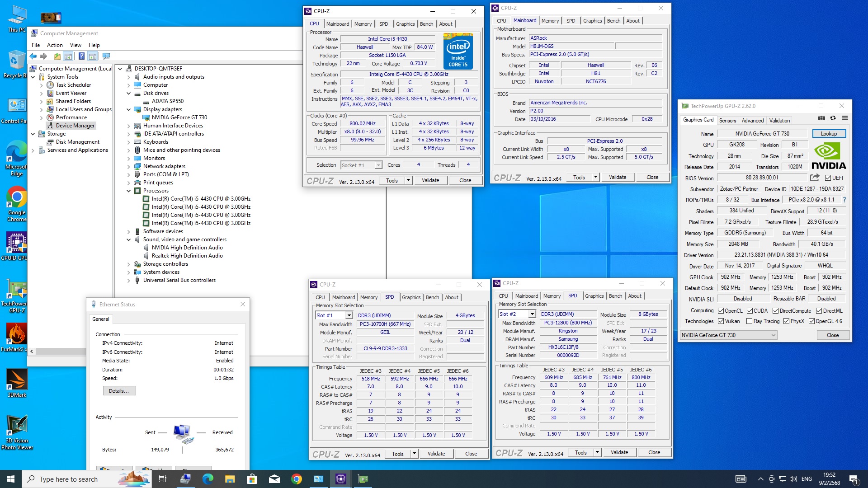
Task: Open the NVIDIA GeForce GT 730 GPU selector
Action: (728, 335)
